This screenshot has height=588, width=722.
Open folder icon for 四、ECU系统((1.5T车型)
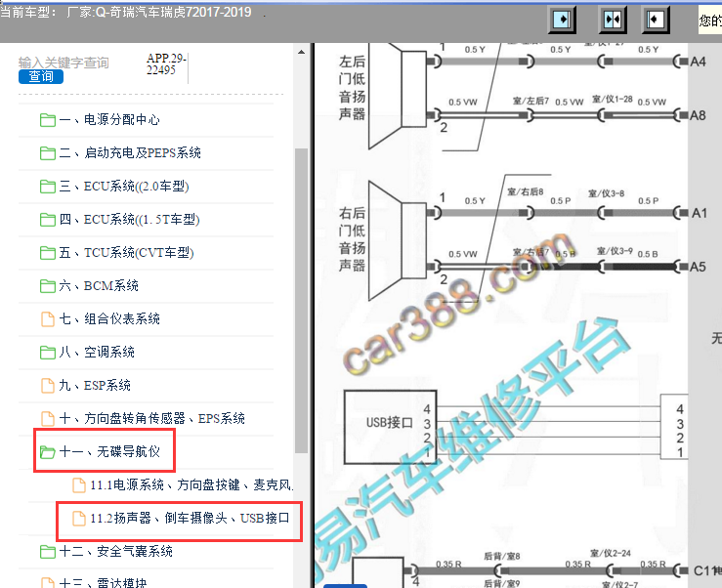tap(48, 220)
